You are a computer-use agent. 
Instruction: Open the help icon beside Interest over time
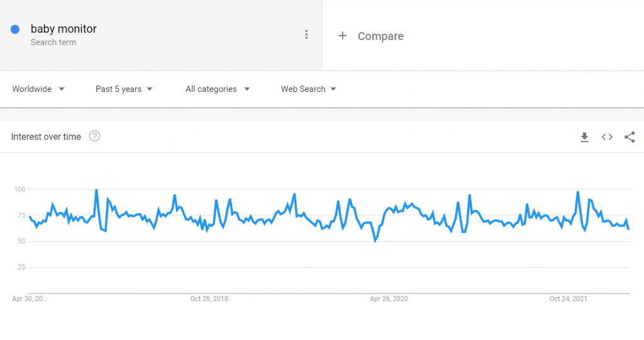94,136
